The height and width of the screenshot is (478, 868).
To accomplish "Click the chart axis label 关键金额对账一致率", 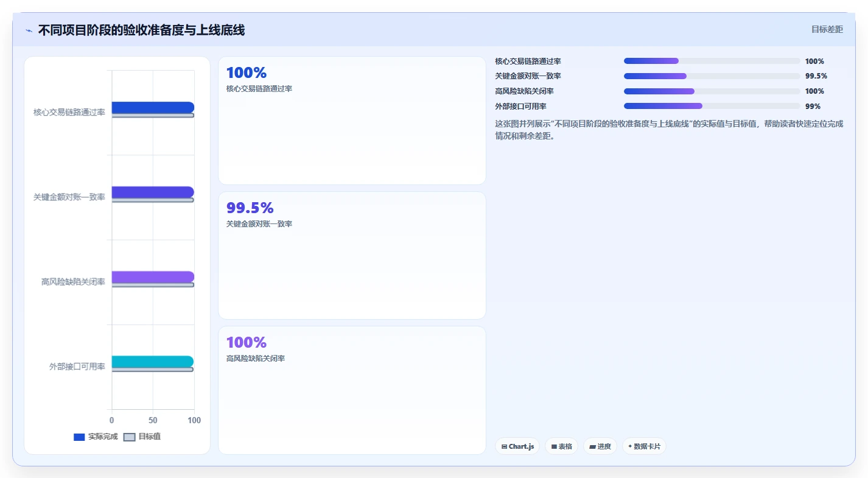I will click(x=69, y=197).
